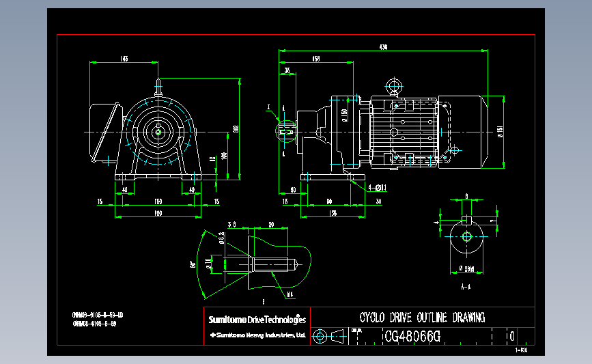This screenshot has width=592, height=364.
Task: Select the Ø 28h6 shaft diameter dimension
Action: (x=466, y=268)
